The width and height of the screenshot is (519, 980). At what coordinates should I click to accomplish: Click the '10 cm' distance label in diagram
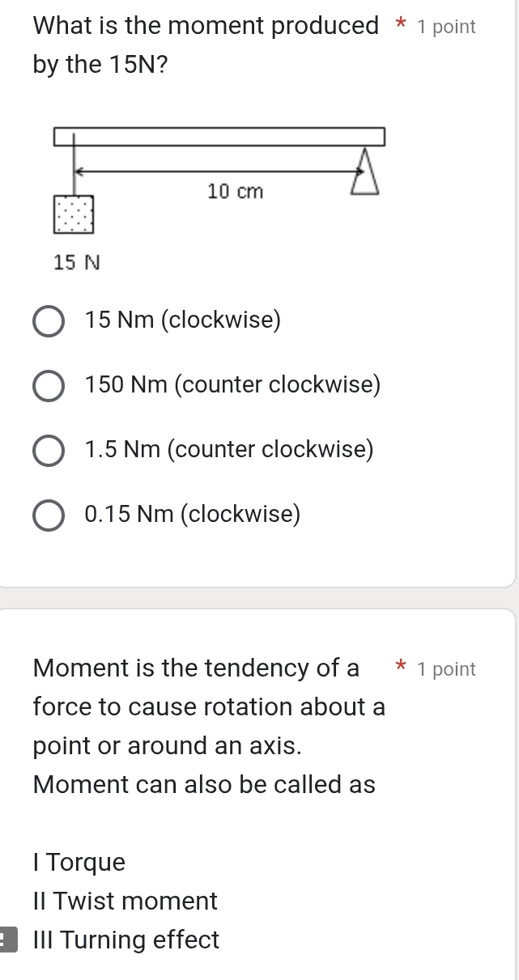click(235, 192)
